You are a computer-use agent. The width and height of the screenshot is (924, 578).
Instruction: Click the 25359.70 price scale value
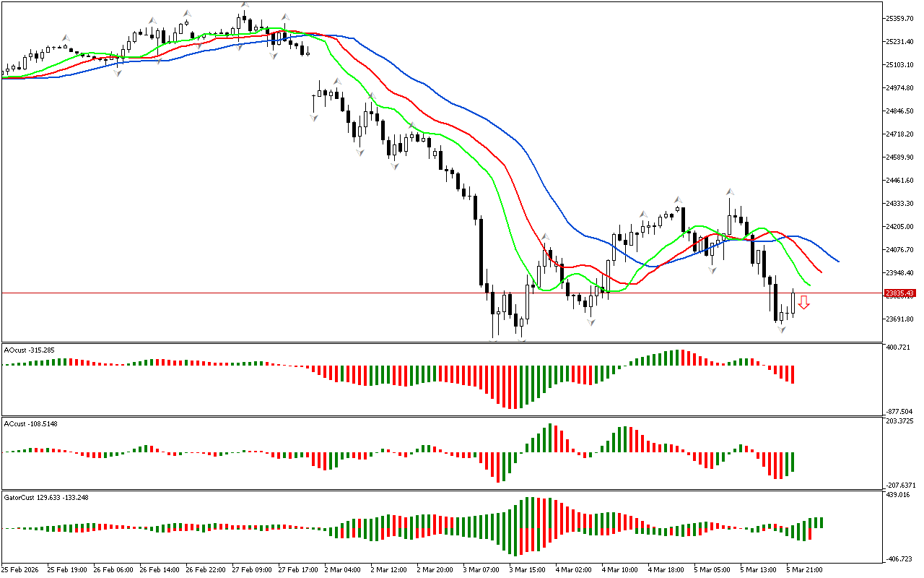tap(899, 19)
